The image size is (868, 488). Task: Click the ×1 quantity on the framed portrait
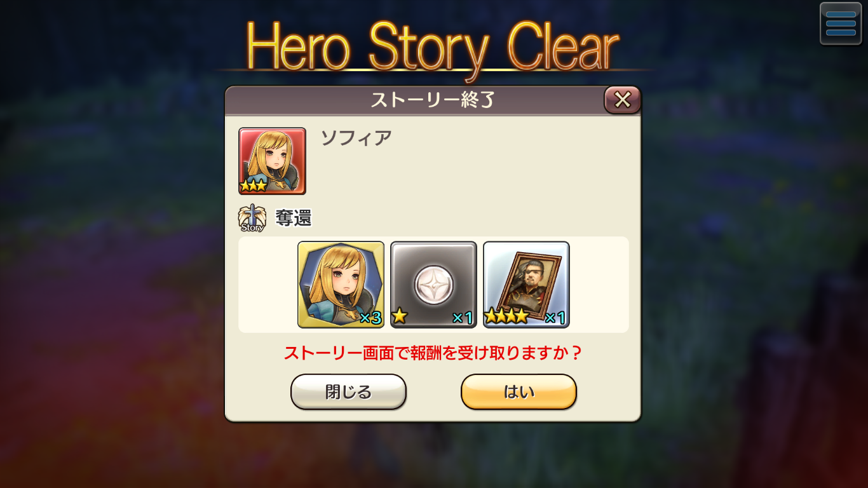tap(555, 318)
